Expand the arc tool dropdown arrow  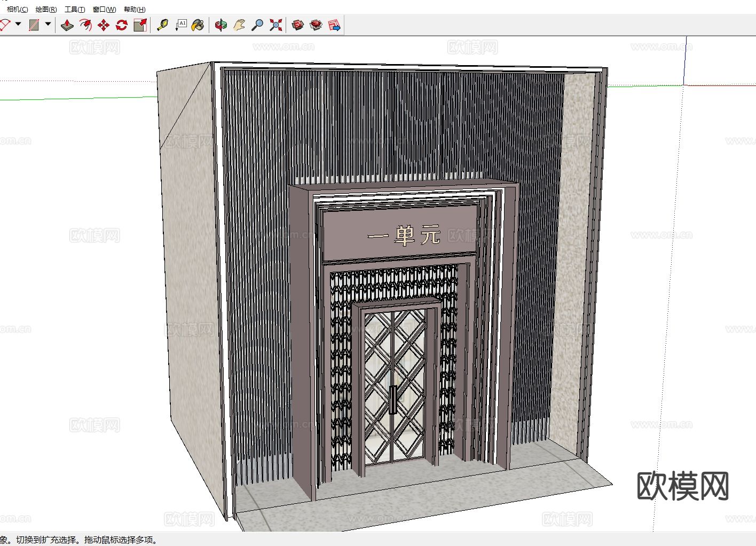pyautogui.click(x=18, y=24)
